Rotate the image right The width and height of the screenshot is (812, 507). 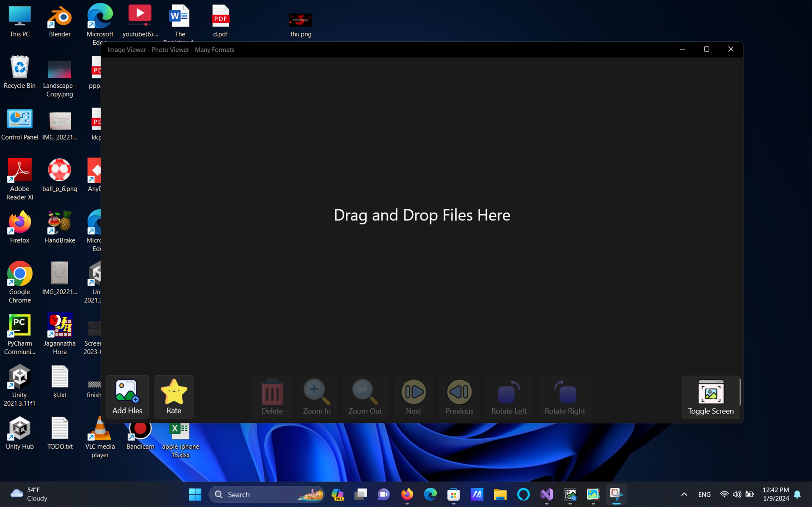tap(565, 397)
